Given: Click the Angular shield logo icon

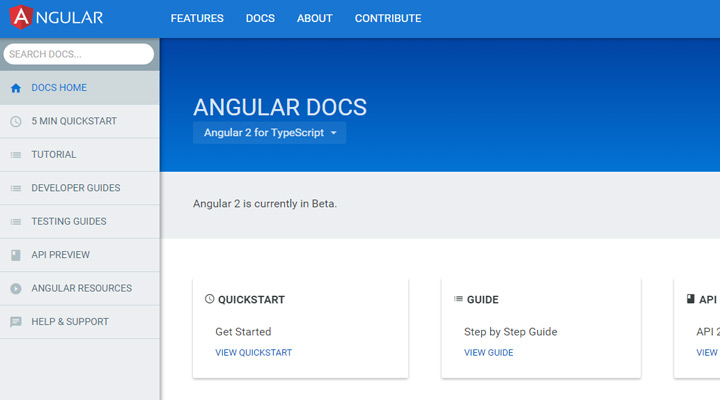Looking at the screenshot, I should 21,17.
